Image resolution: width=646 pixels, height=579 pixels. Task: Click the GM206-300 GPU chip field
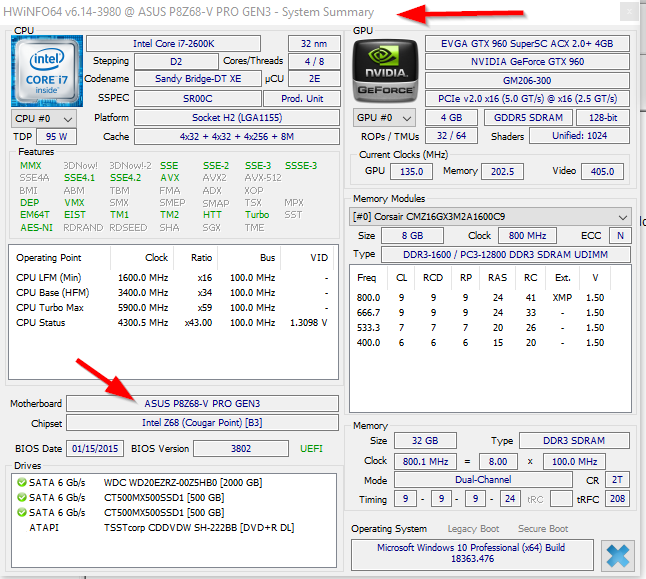click(527, 80)
